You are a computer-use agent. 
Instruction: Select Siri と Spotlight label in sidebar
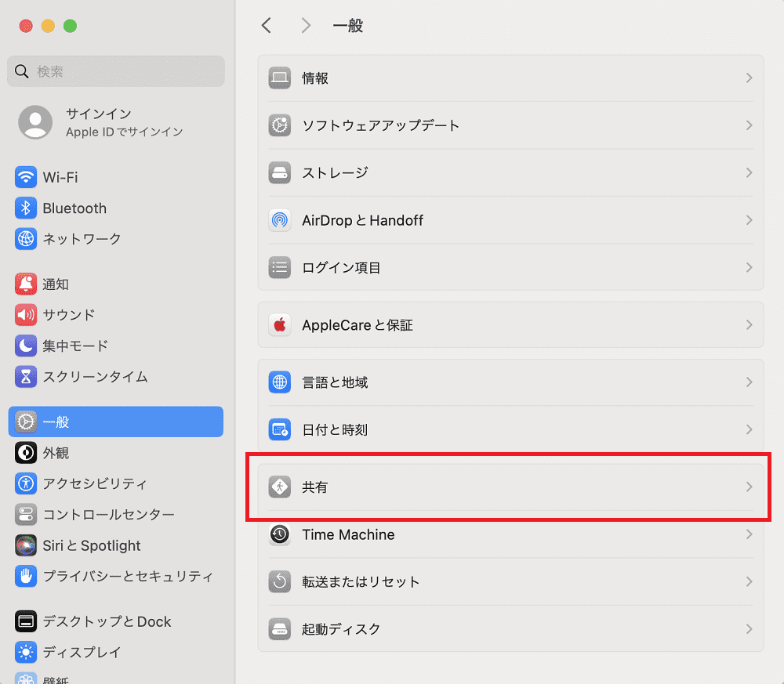[x=92, y=545]
